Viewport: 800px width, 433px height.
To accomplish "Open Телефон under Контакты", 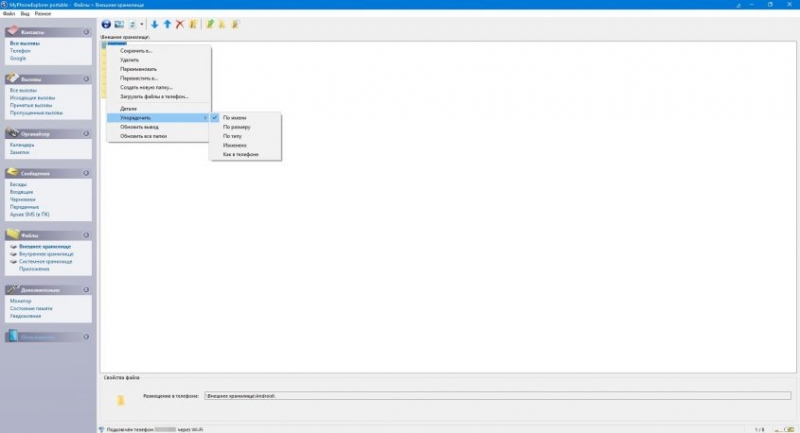I will point(20,51).
